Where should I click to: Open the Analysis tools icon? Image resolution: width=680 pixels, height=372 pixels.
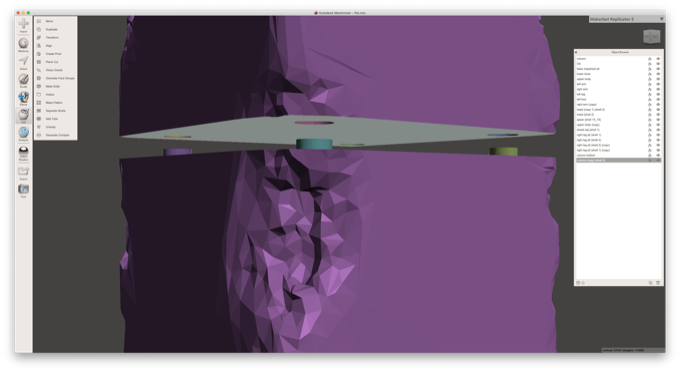coord(23,134)
